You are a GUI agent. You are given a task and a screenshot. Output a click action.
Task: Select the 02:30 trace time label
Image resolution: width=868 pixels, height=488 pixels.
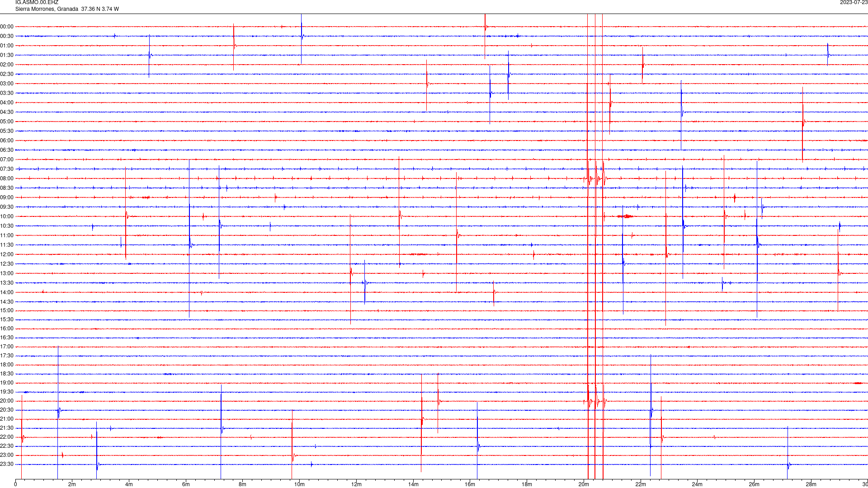click(7, 74)
